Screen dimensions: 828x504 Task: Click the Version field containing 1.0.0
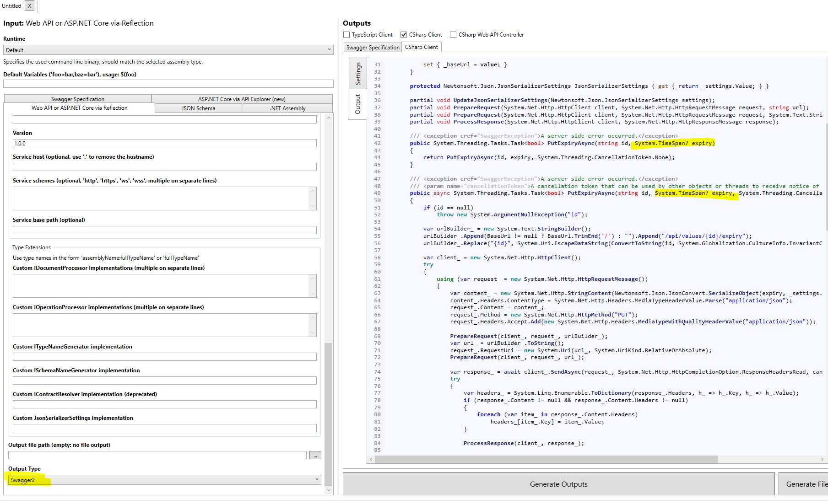[164, 143]
